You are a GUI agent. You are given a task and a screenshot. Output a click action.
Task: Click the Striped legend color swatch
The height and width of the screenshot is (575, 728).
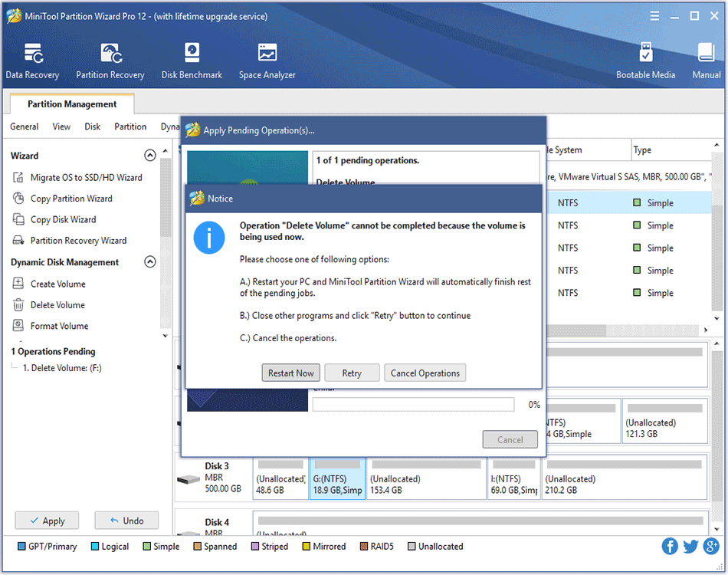pyautogui.click(x=255, y=546)
